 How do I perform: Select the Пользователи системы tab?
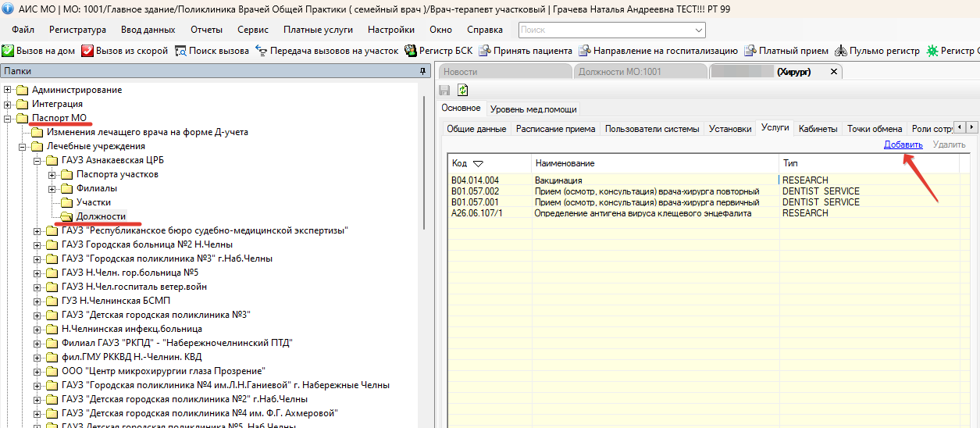[652, 129]
